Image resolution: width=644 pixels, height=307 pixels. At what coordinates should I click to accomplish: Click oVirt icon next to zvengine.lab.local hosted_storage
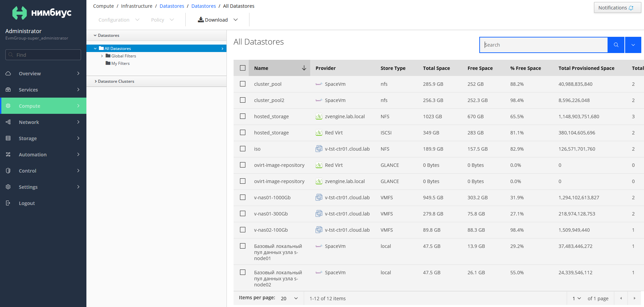[x=319, y=117]
